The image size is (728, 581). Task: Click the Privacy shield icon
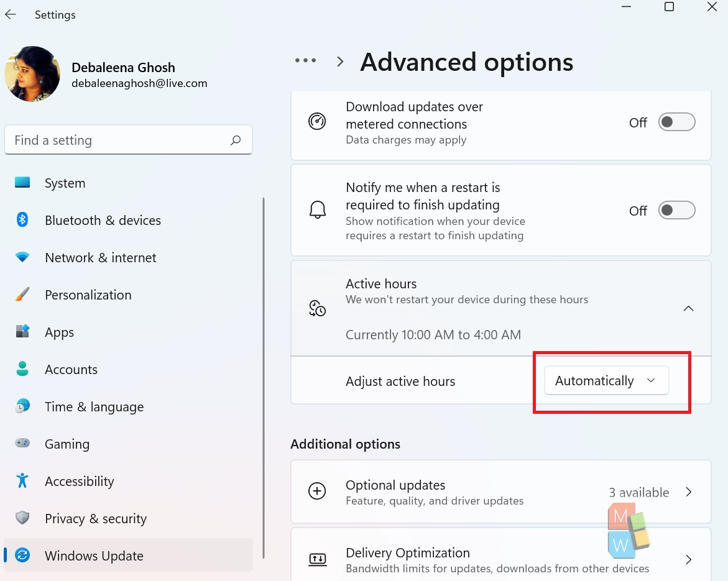pyautogui.click(x=22, y=518)
